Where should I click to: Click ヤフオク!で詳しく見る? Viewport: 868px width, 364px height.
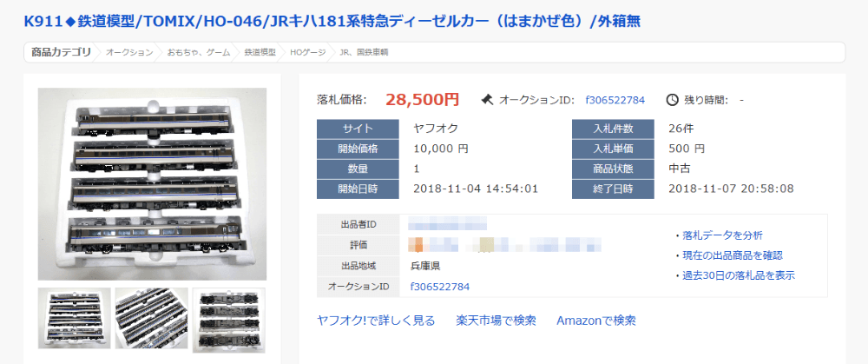tap(376, 321)
